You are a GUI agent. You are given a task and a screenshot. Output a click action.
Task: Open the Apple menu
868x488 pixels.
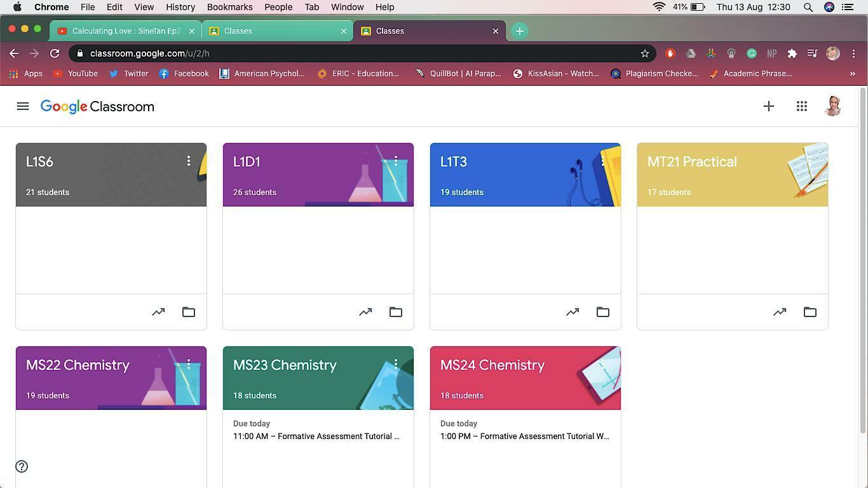pyautogui.click(x=17, y=7)
